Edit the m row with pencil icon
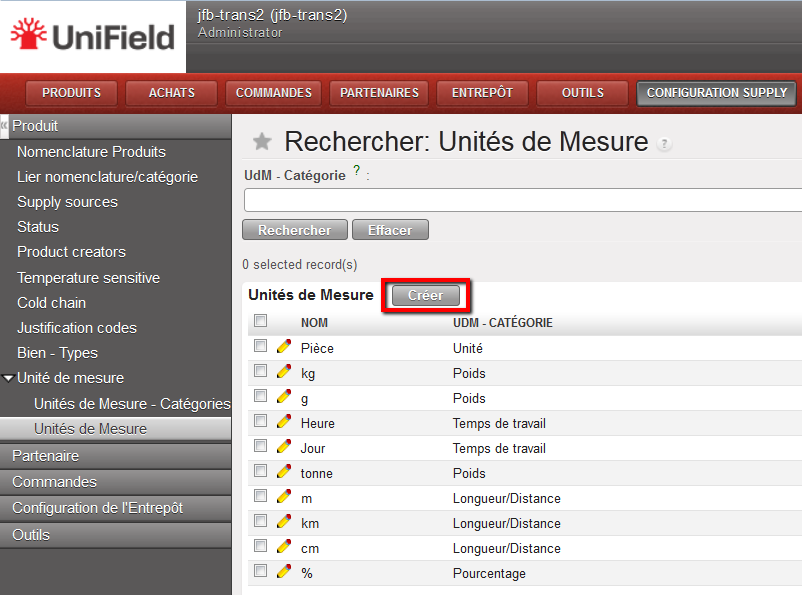Image resolution: width=802 pixels, height=595 pixels. click(x=284, y=497)
